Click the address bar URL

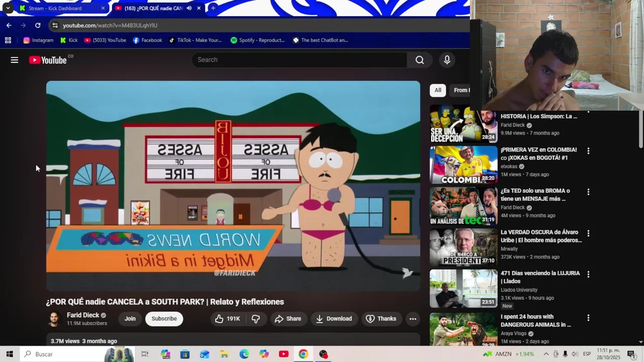110,25
